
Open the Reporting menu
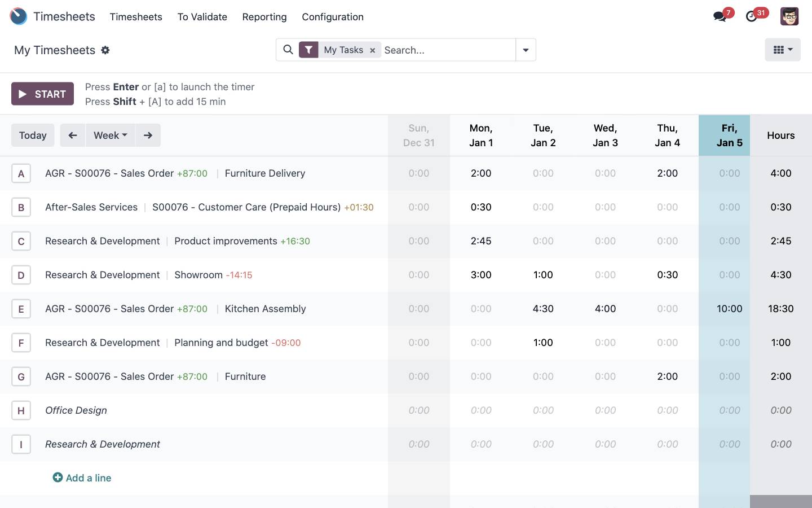(264, 17)
